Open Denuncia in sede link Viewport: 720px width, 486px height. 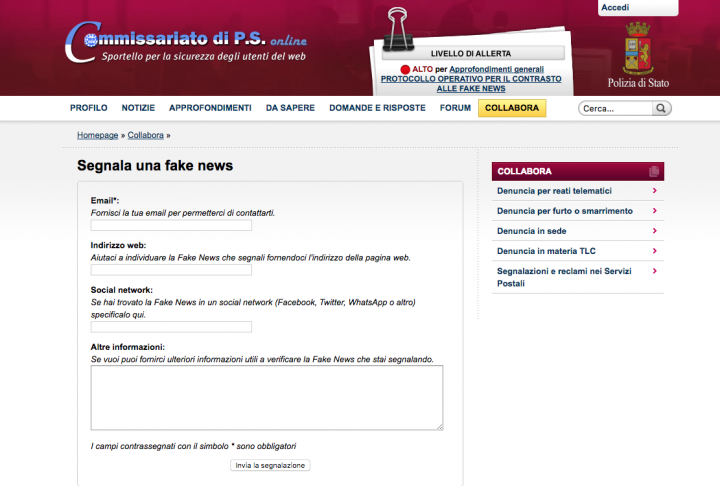pos(532,231)
